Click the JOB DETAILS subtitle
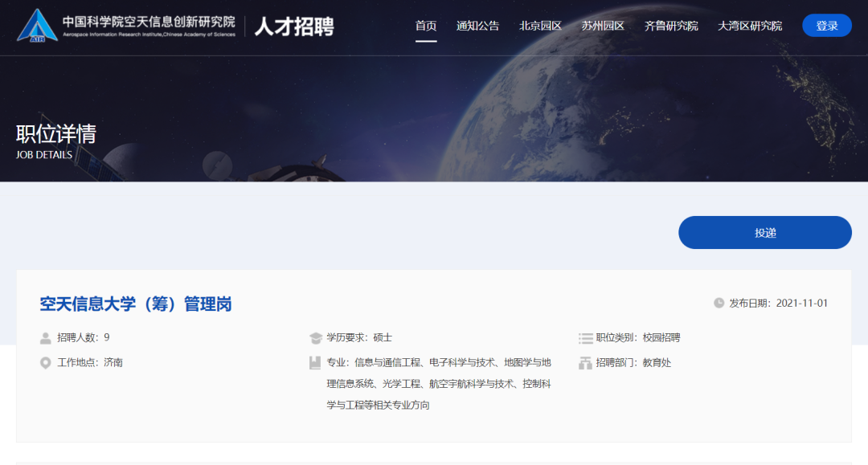Image resolution: width=868 pixels, height=465 pixels. (43, 155)
